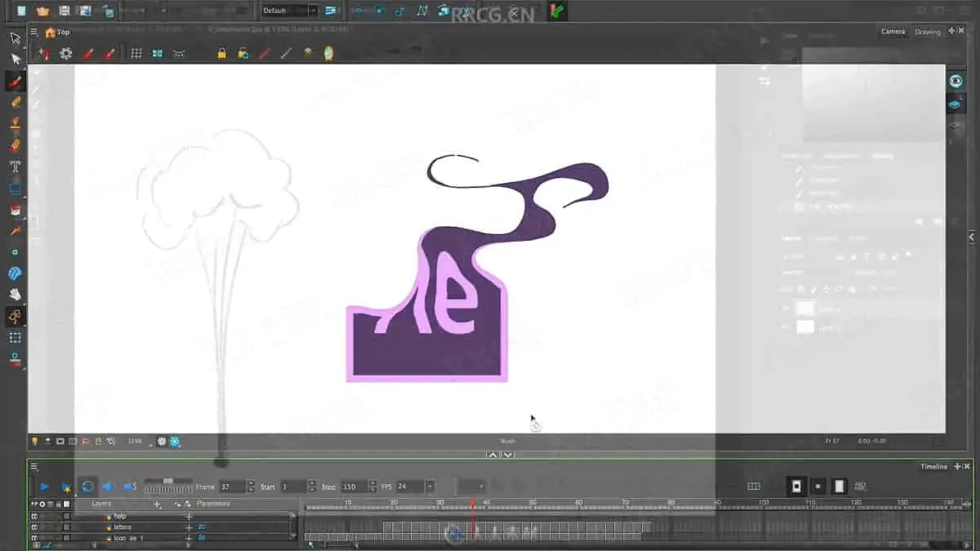Toggle the light table bulb icon
This screenshot has height=551, width=980.
[x=35, y=441]
